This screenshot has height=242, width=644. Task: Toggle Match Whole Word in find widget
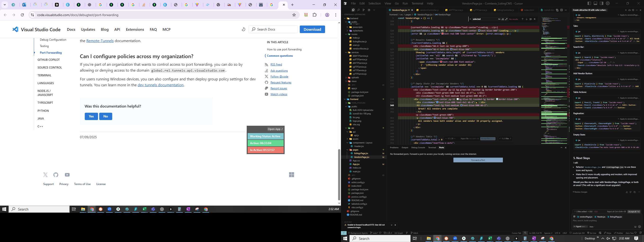[503, 19]
